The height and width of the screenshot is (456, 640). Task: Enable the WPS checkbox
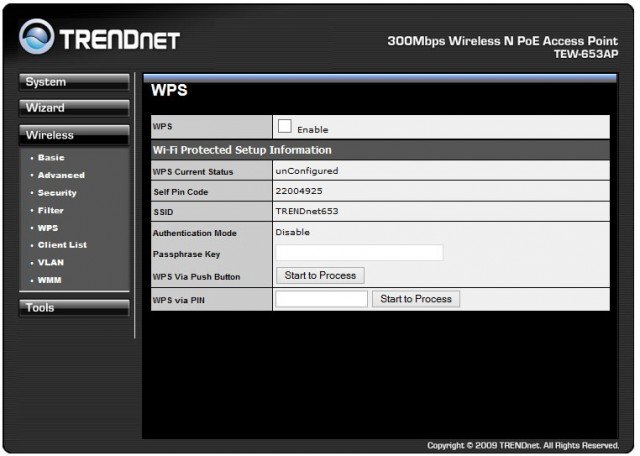284,127
